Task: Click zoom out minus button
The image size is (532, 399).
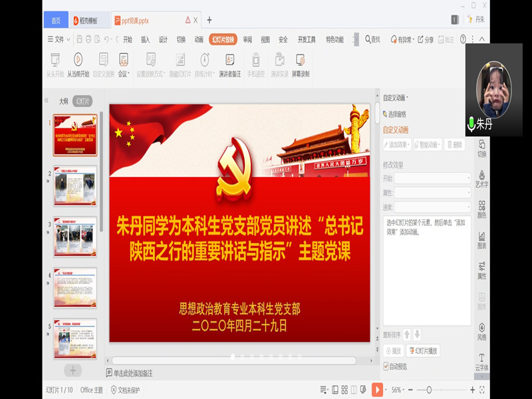Action: (x=410, y=390)
